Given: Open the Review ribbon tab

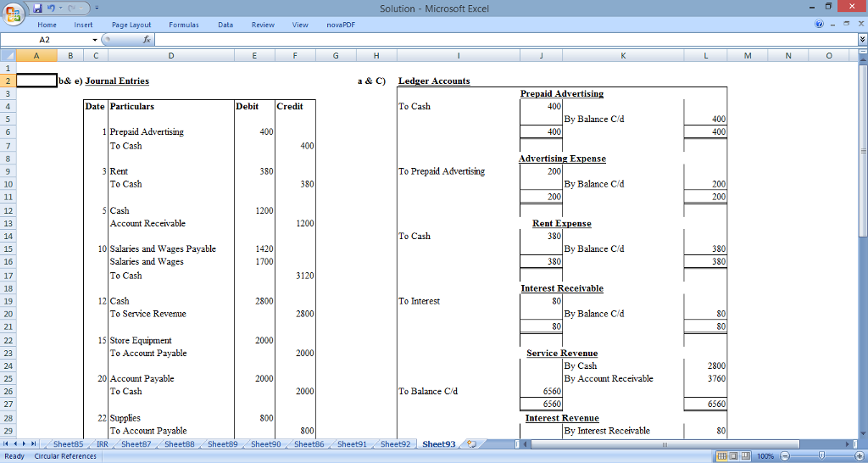Looking at the screenshot, I should click(263, 25).
